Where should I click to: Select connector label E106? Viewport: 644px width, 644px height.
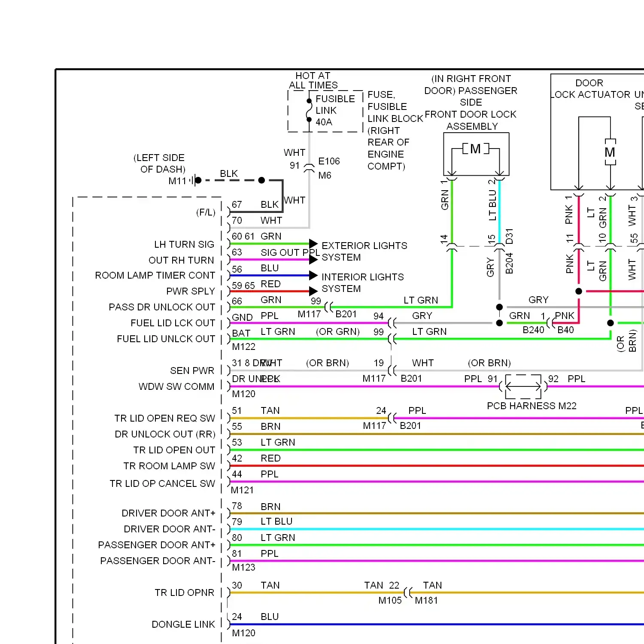click(329, 161)
